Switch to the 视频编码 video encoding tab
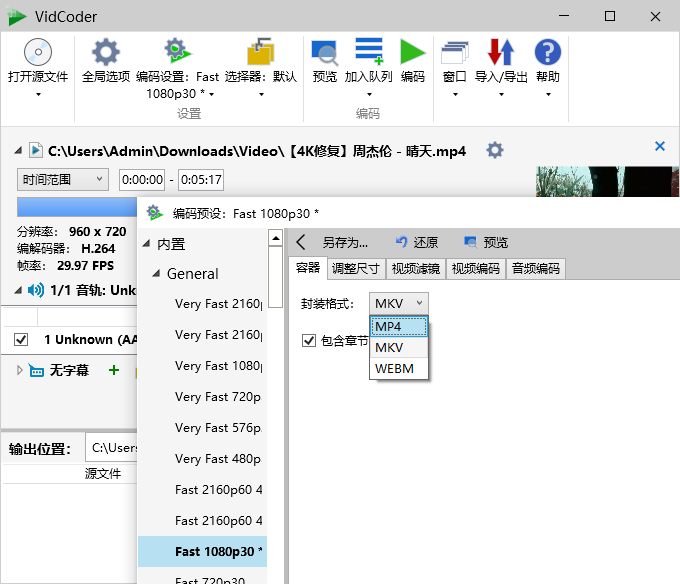 click(x=476, y=269)
